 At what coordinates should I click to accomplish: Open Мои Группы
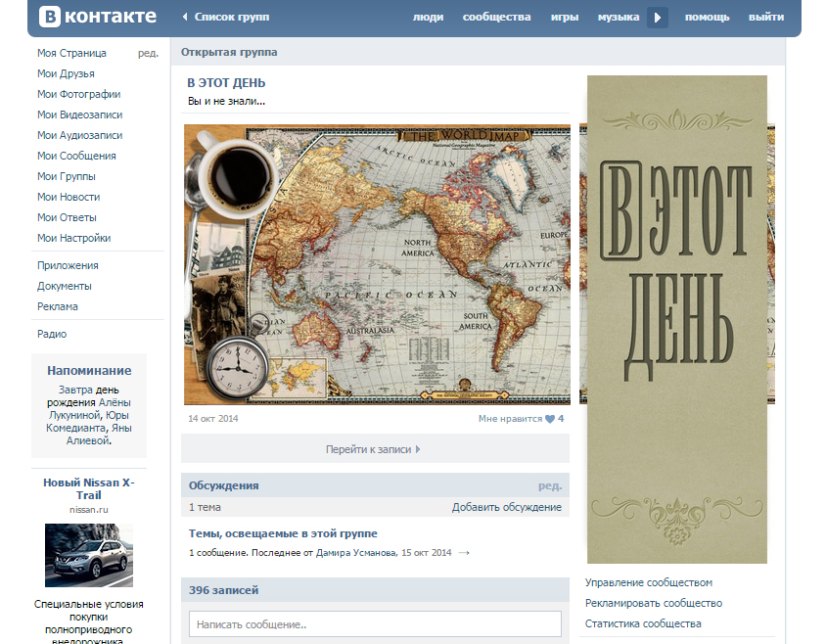coord(67,176)
